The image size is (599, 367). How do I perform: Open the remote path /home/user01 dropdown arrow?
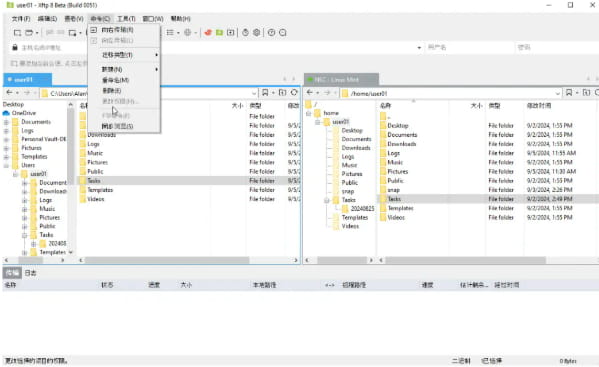click(557, 93)
